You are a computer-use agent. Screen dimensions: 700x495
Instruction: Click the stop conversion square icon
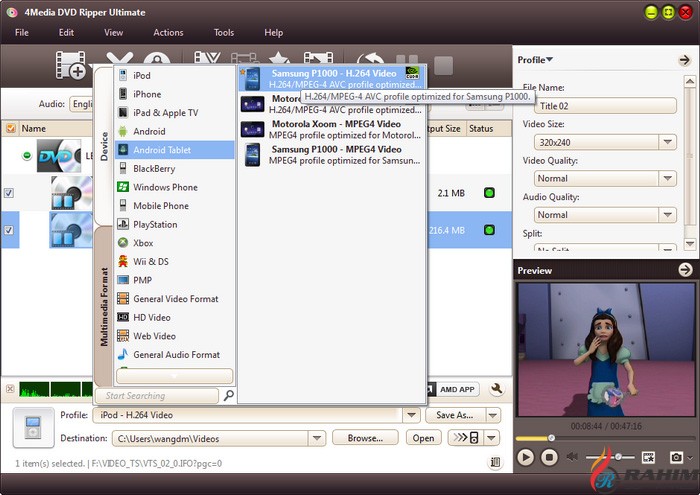coord(443,67)
